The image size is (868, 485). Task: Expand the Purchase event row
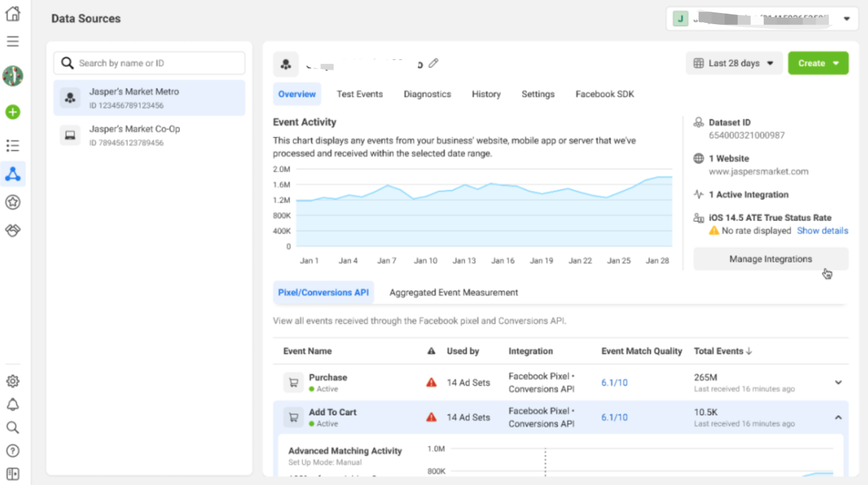point(838,383)
